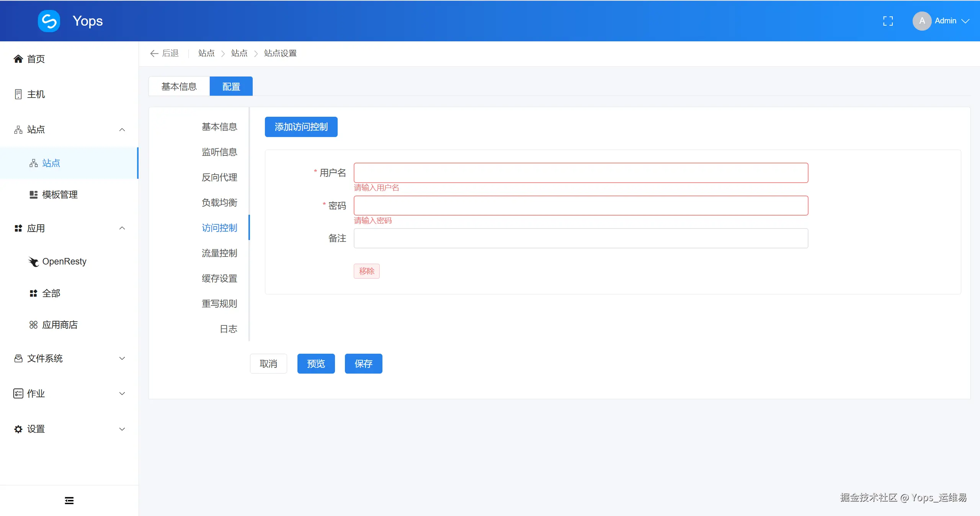Click the task list icon beside 作业
The height and width of the screenshot is (516, 980).
[x=18, y=394]
